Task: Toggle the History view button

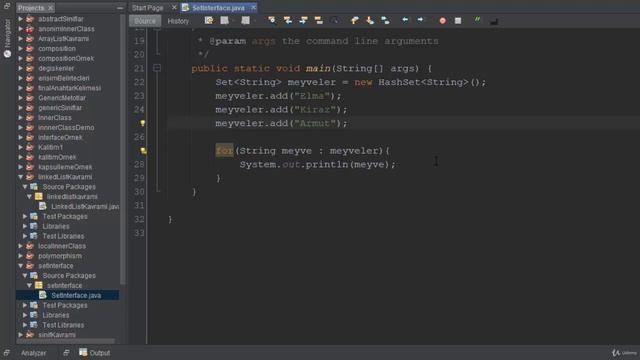Action: click(x=178, y=21)
